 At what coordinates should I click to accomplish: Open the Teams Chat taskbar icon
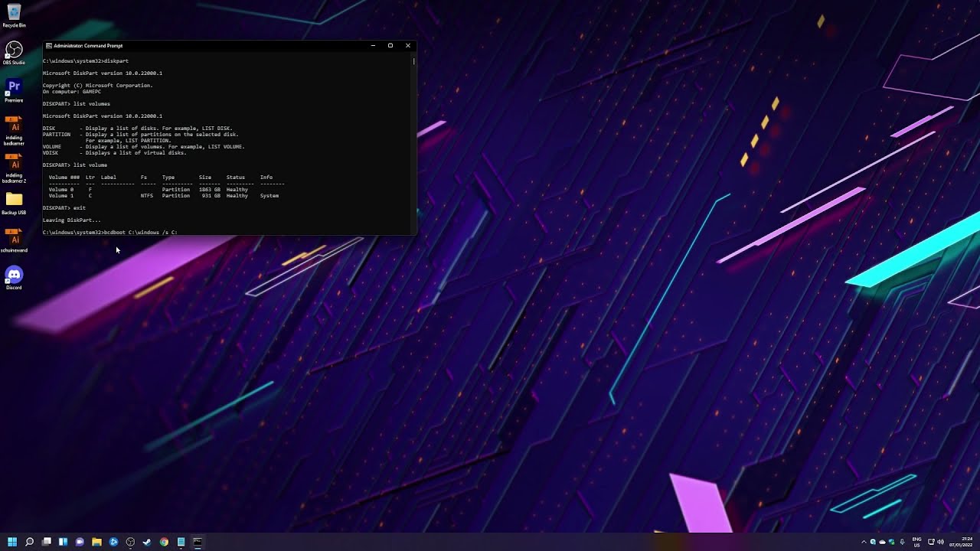point(80,542)
